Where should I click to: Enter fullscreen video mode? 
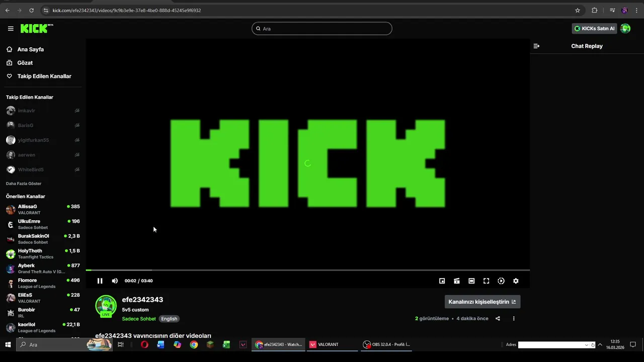(486, 281)
